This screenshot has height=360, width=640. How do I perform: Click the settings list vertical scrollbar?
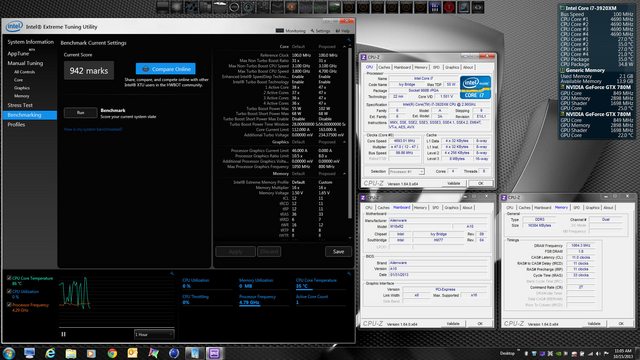click(349, 135)
